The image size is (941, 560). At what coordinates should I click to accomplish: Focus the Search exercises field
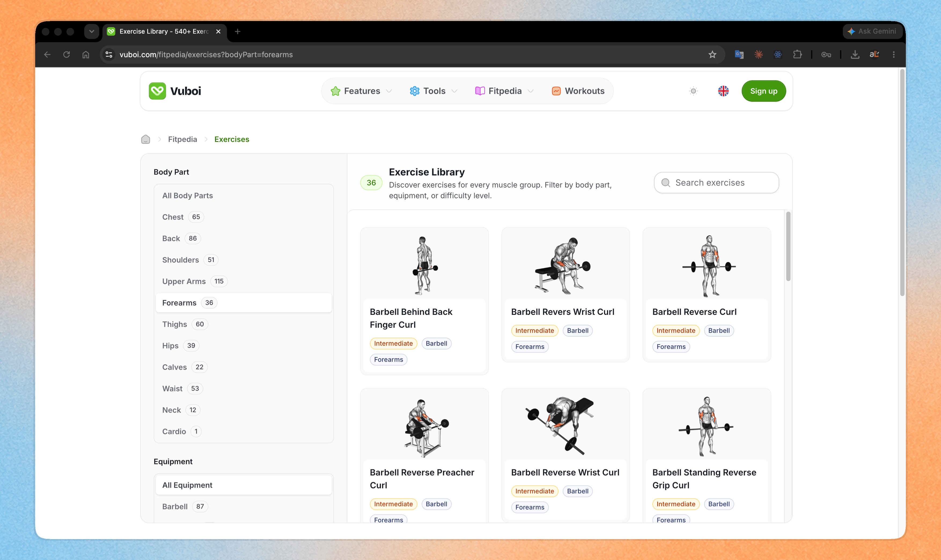coord(716,183)
